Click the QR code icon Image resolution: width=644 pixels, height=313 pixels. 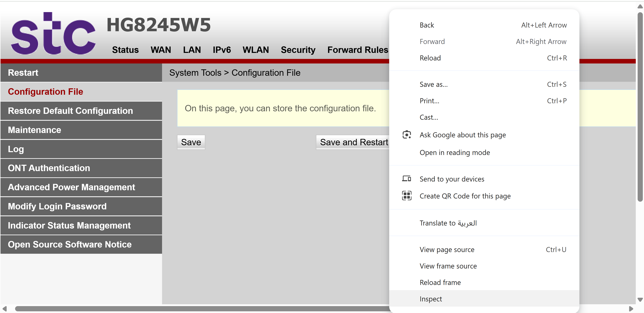pyautogui.click(x=406, y=196)
